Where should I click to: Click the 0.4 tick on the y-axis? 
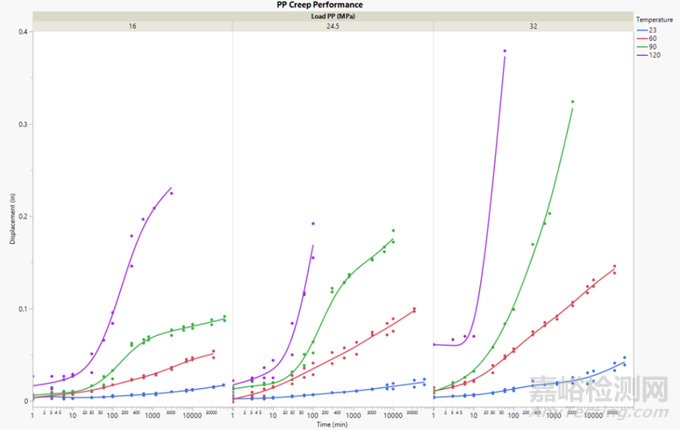(22, 31)
